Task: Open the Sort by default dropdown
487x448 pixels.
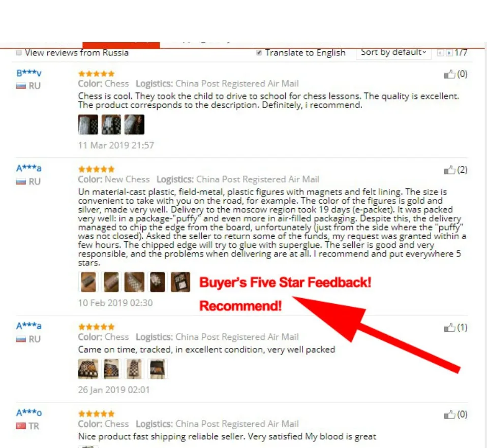Action: [393, 52]
